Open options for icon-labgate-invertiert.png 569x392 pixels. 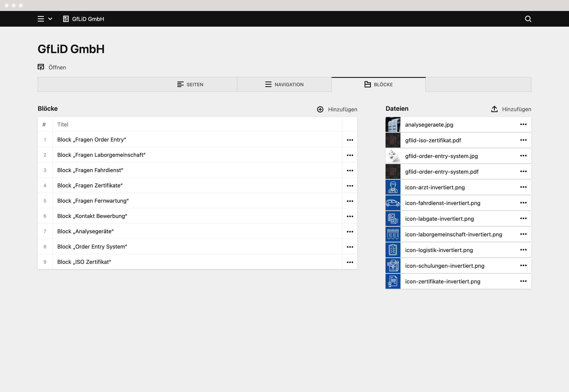523,219
